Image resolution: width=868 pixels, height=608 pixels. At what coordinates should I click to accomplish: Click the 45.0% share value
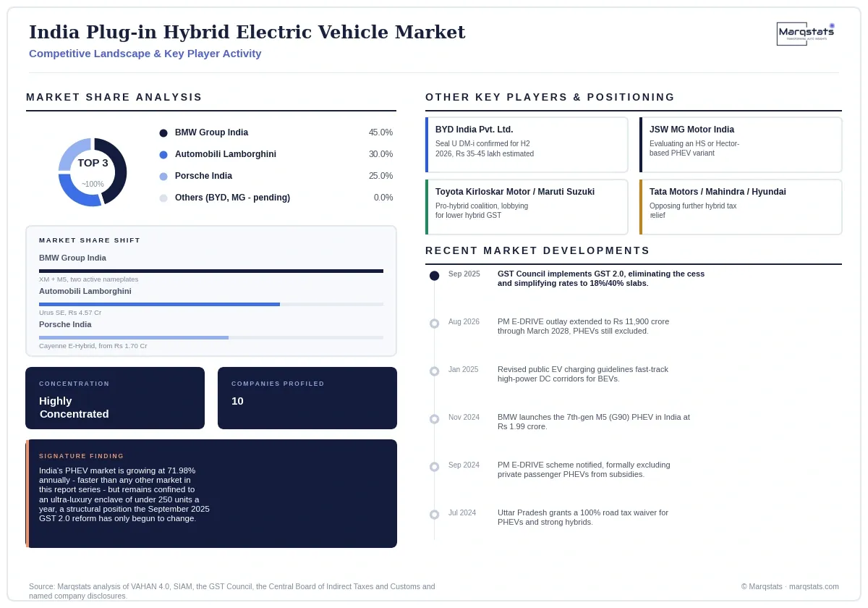(380, 132)
